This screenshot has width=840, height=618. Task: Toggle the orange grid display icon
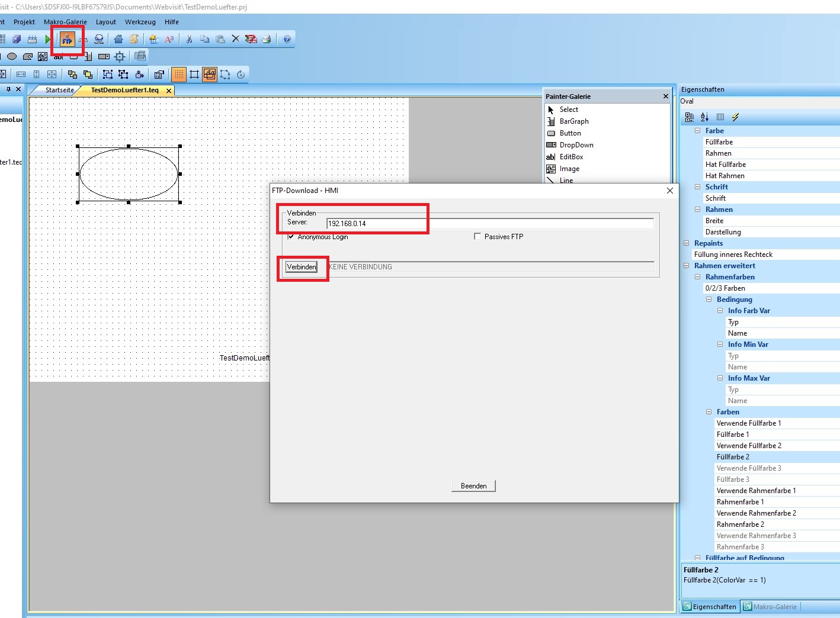pyautogui.click(x=178, y=75)
